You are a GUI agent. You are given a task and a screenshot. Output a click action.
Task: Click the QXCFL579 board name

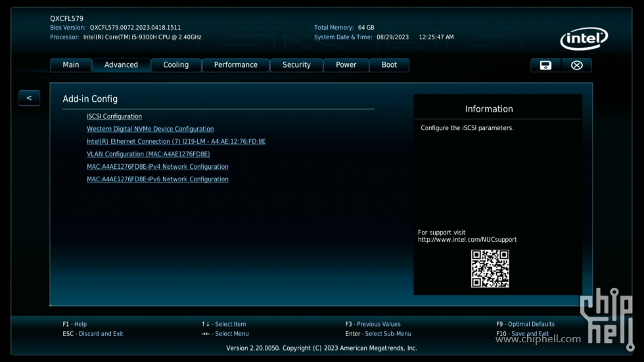click(66, 18)
